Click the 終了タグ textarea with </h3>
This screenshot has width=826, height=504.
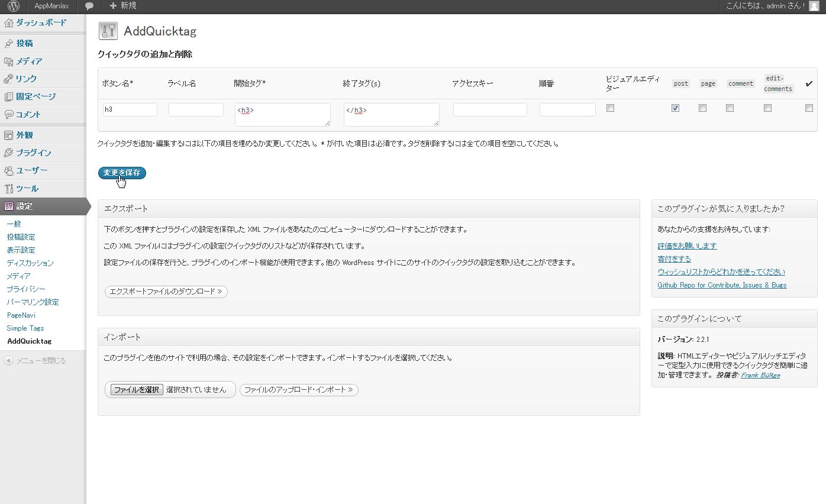coord(392,115)
